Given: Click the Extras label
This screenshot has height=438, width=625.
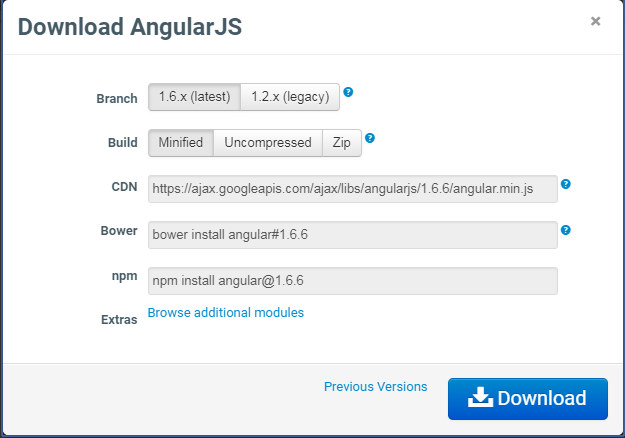Looking at the screenshot, I should 119,320.
